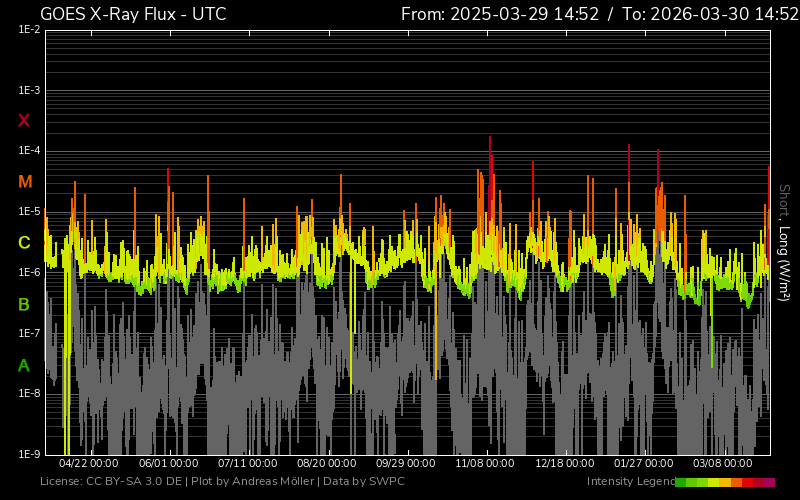Click the Intensity Legend color bar
Screen dimensions: 800x500
(x=724, y=482)
